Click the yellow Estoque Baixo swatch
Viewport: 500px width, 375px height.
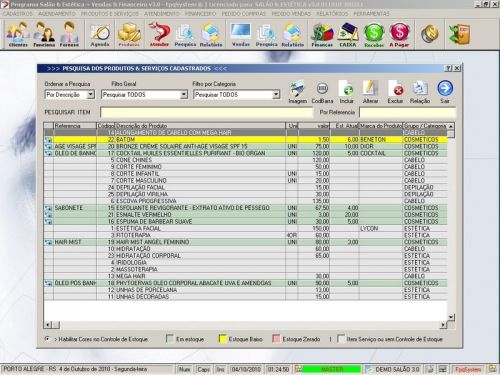pyautogui.click(x=222, y=339)
